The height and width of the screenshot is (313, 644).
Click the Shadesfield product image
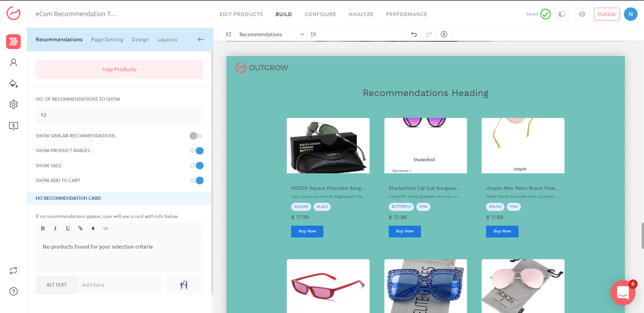[425, 145]
